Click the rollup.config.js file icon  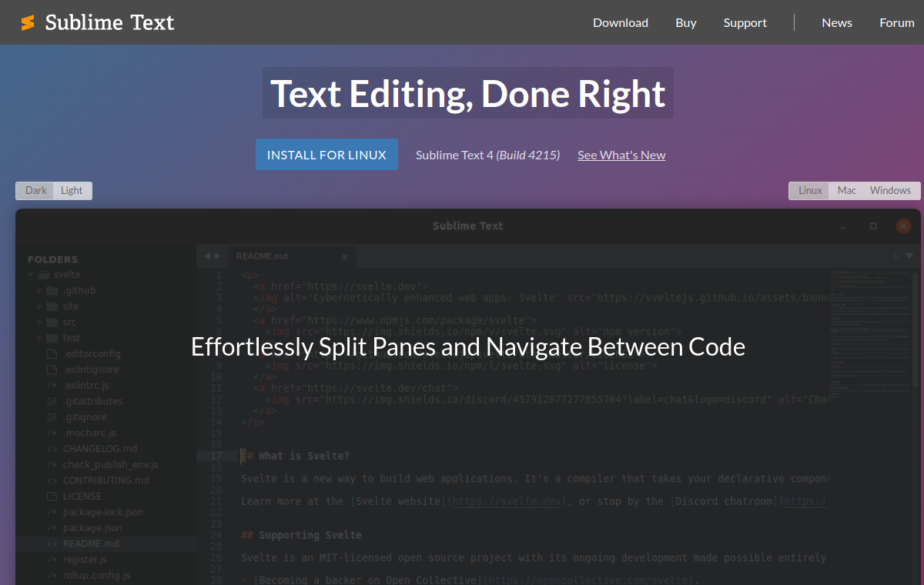click(52, 575)
